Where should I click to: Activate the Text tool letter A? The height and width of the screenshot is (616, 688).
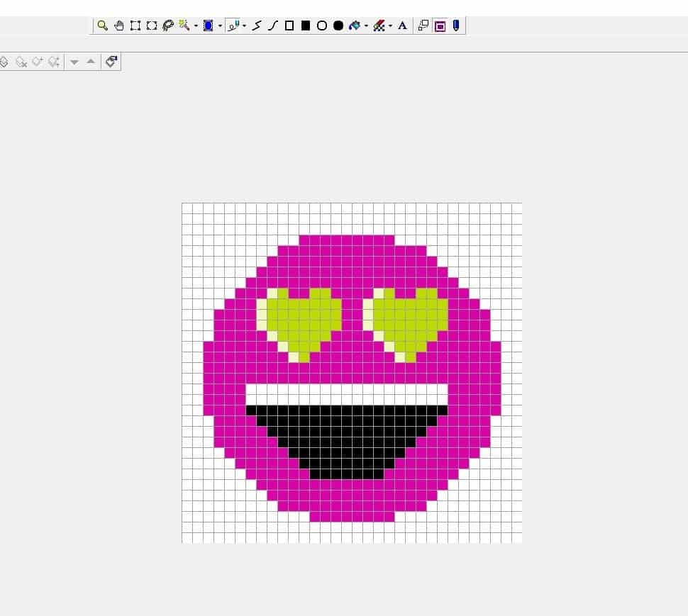[x=402, y=26]
